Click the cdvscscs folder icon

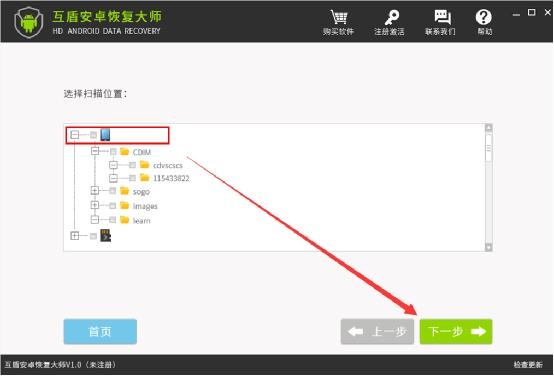point(145,165)
